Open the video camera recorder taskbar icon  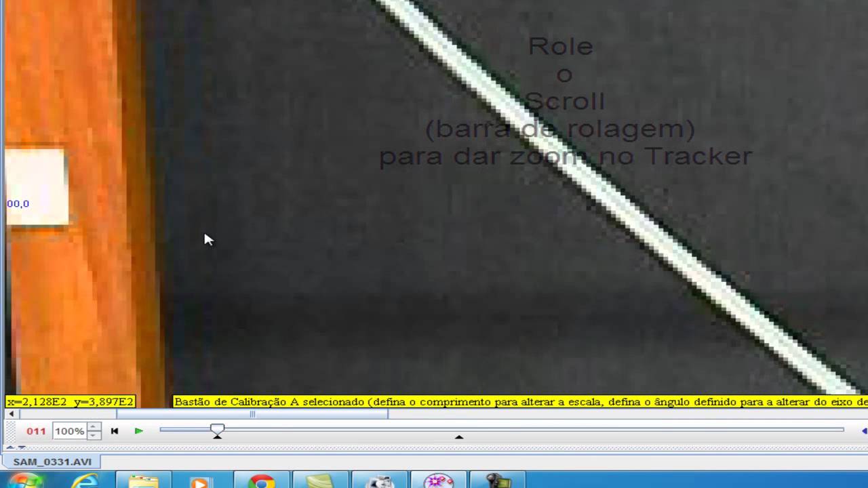point(498,481)
